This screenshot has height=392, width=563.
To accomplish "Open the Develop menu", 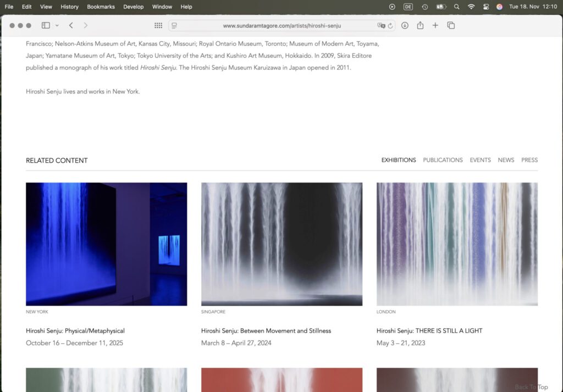I will tap(134, 7).
